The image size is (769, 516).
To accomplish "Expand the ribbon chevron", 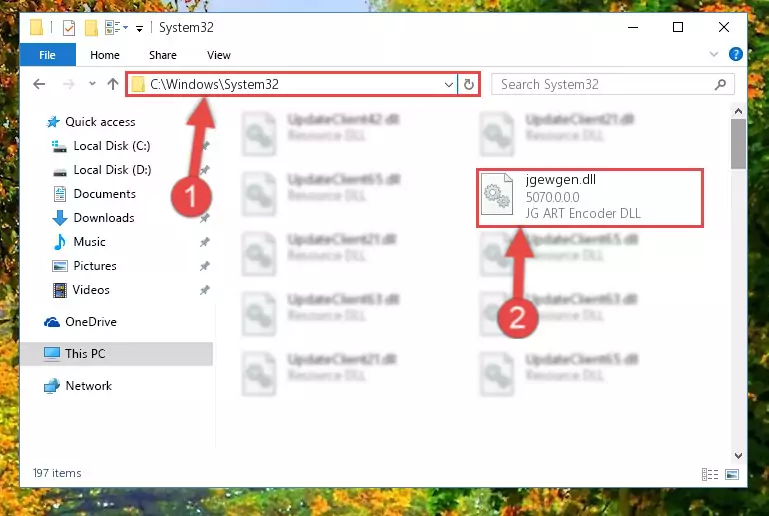I will (714, 54).
